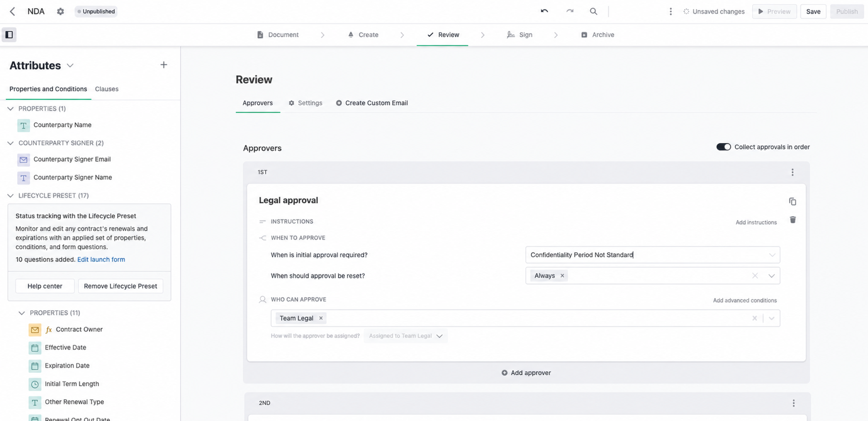Click the Add instructions link
Image resolution: width=868 pixels, height=421 pixels.
point(756,223)
